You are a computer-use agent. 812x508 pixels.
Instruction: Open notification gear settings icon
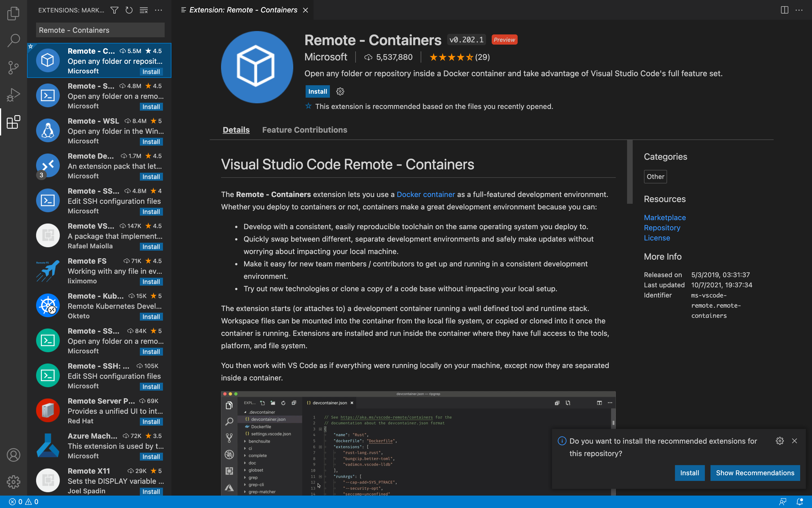point(780,441)
